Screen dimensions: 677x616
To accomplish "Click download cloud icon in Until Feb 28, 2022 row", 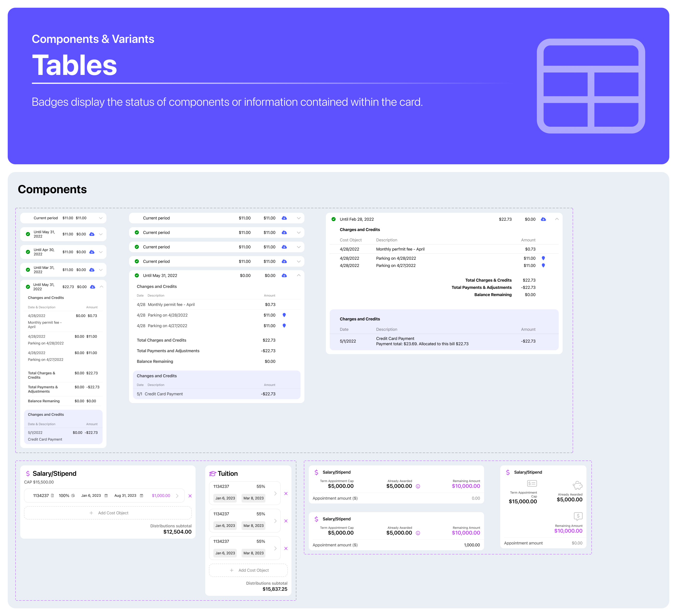I will [543, 219].
